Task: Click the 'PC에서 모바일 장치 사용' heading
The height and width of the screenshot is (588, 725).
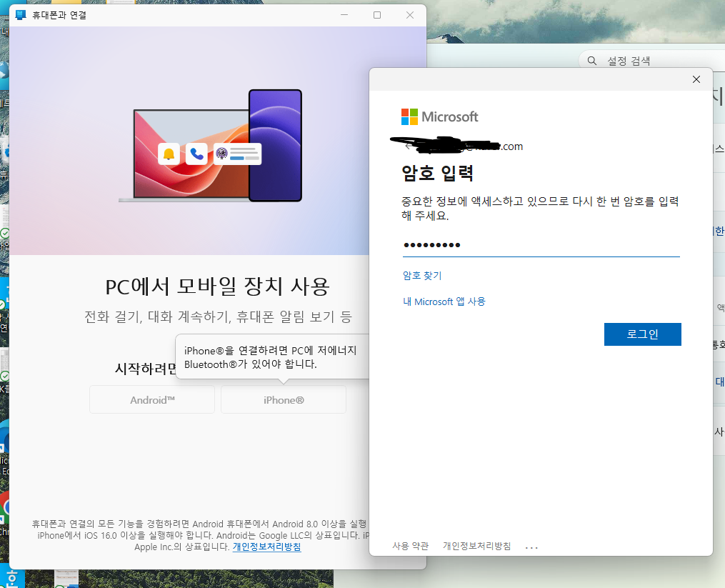Action: tap(217, 286)
